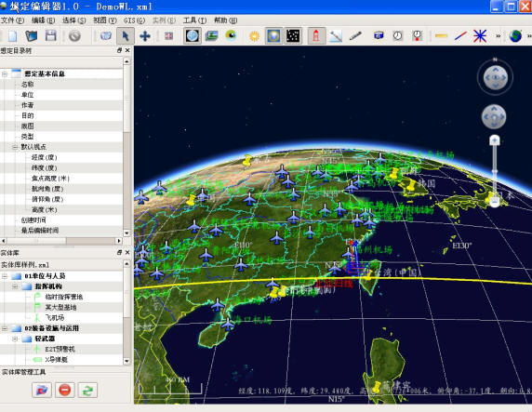Close the 实体库 panel
Viewport: 532px width, 412px height.
pyautogui.click(x=127, y=252)
